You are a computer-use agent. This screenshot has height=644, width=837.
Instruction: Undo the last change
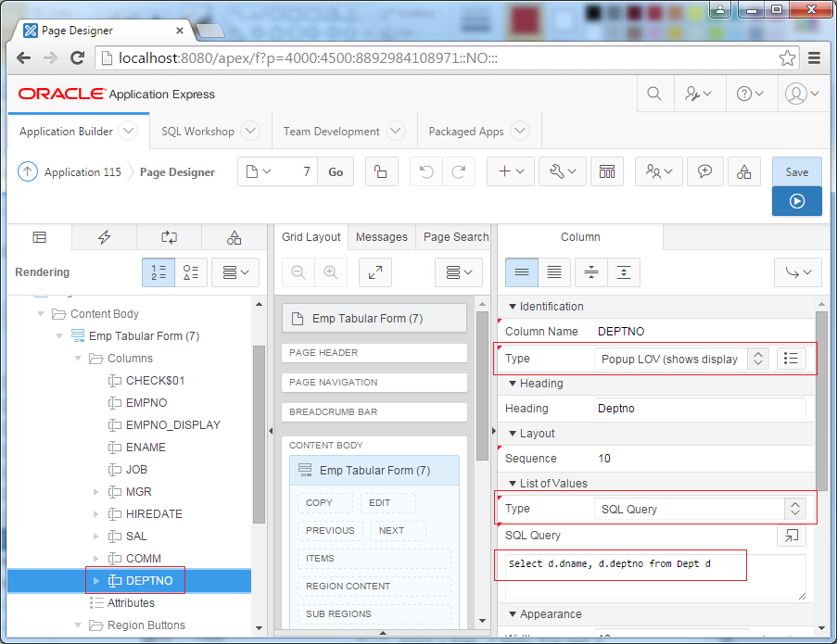coord(426,171)
